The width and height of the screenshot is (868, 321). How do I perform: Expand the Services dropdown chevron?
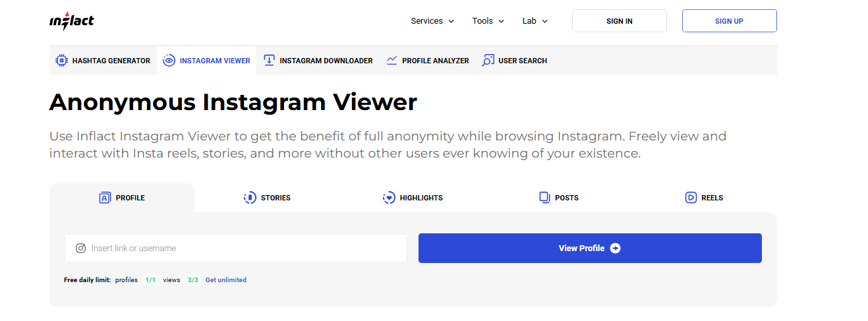coord(451,21)
